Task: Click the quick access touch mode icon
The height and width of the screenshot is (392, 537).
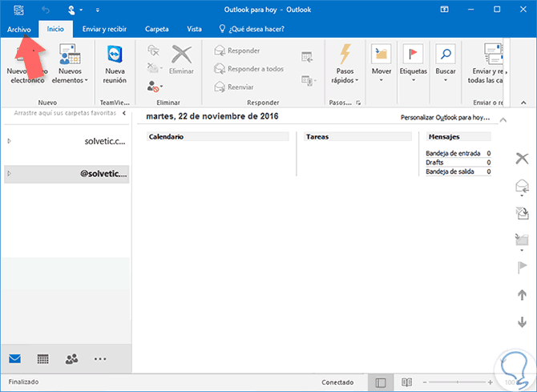Action: (x=71, y=10)
